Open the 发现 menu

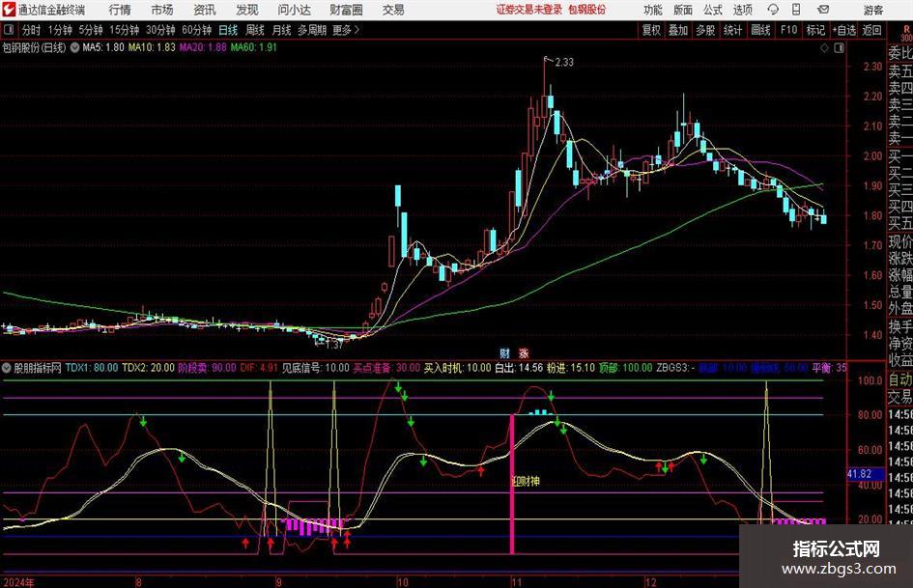coord(247,10)
